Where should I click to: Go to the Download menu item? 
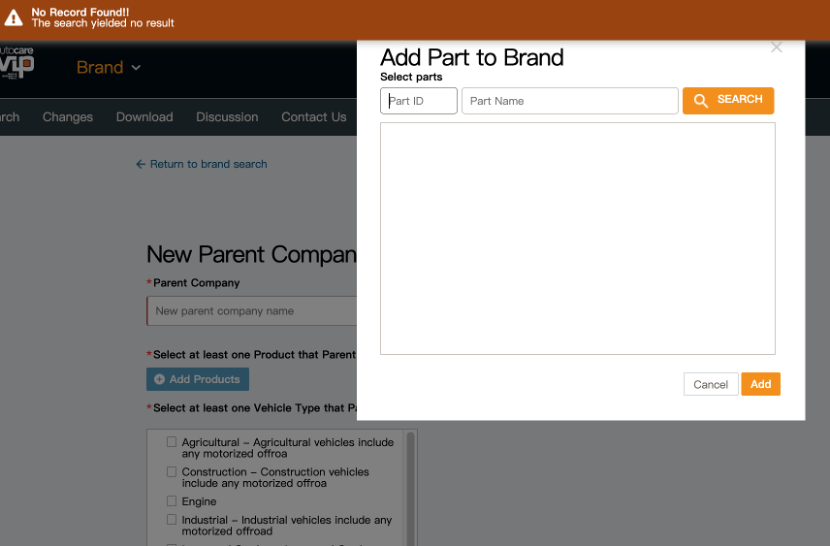point(144,117)
